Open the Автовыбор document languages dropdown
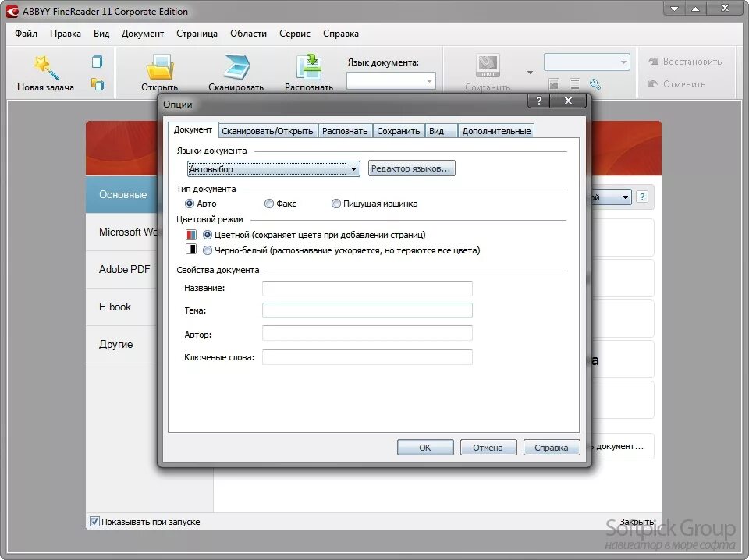 (x=273, y=168)
